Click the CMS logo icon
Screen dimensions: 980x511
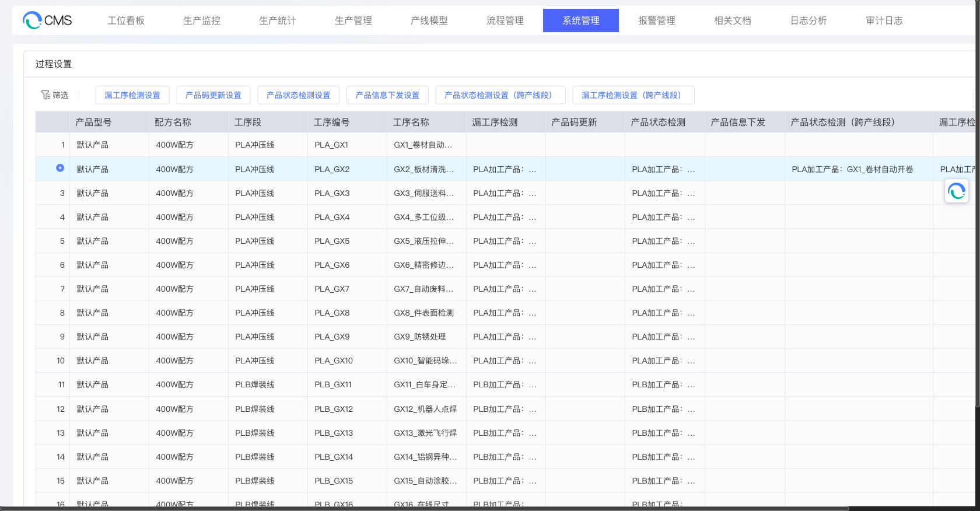32,20
